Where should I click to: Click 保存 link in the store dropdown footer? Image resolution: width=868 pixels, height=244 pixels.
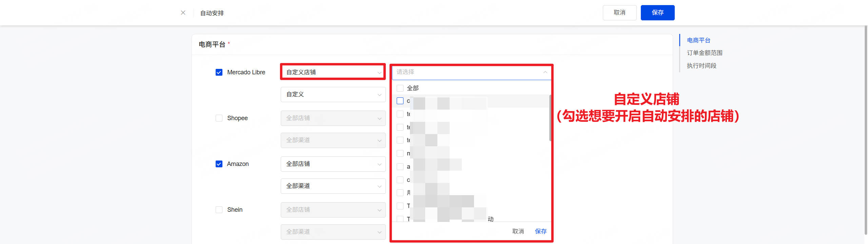540,231
